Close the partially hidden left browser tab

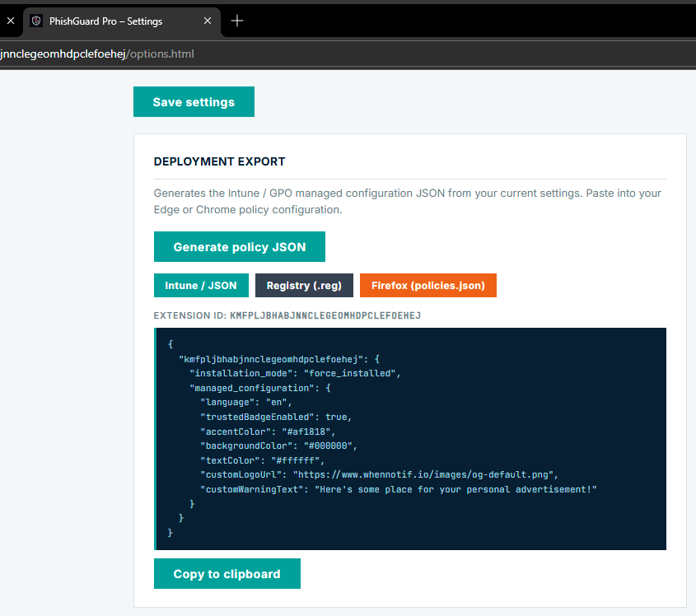pyautogui.click(x=11, y=21)
